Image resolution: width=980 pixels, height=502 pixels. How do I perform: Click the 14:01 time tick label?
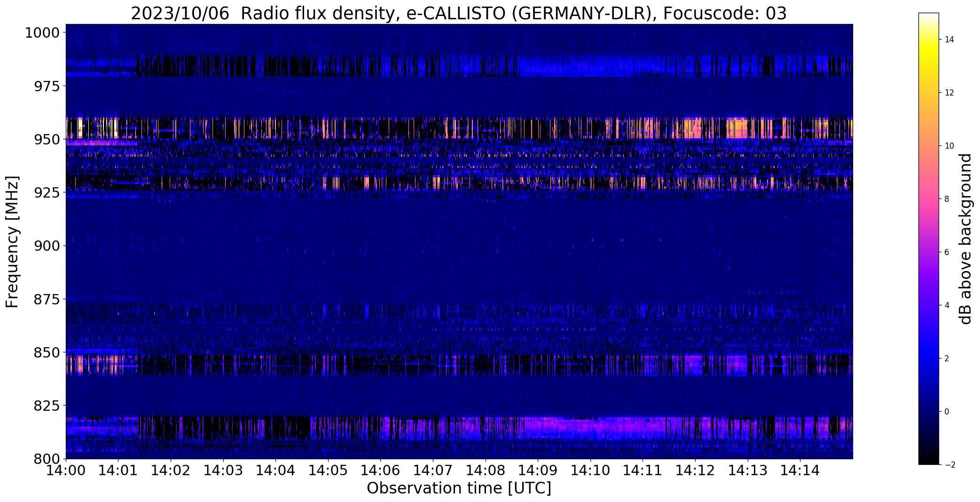118,470
